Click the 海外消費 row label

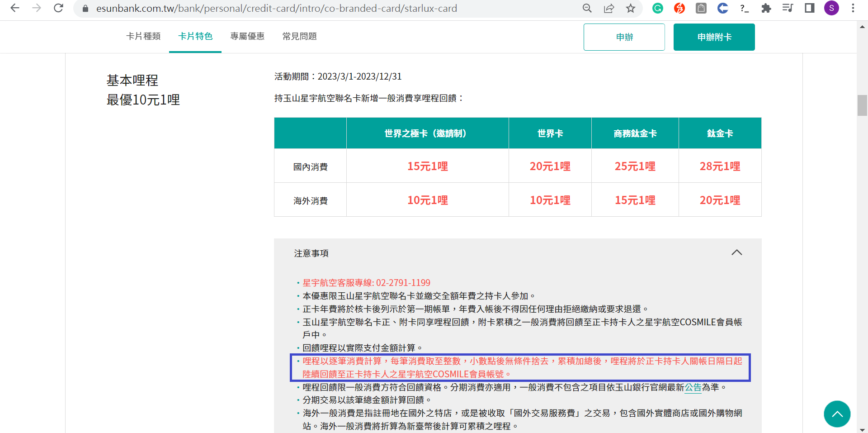pyautogui.click(x=311, y=200)
